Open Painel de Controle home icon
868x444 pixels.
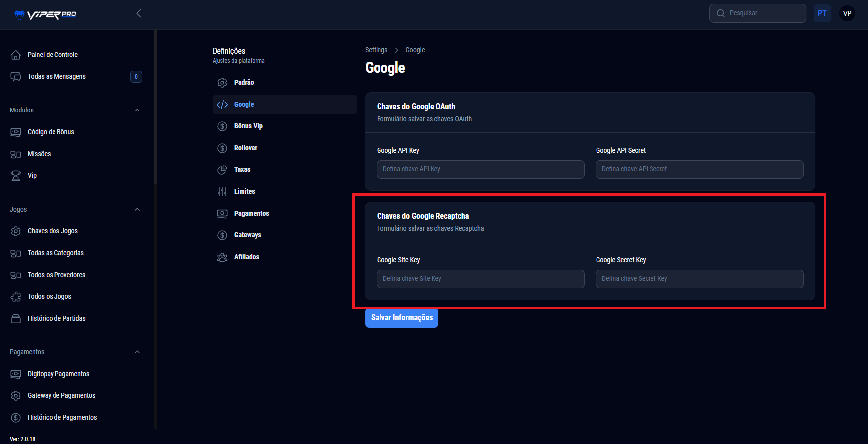click(16, 55)
